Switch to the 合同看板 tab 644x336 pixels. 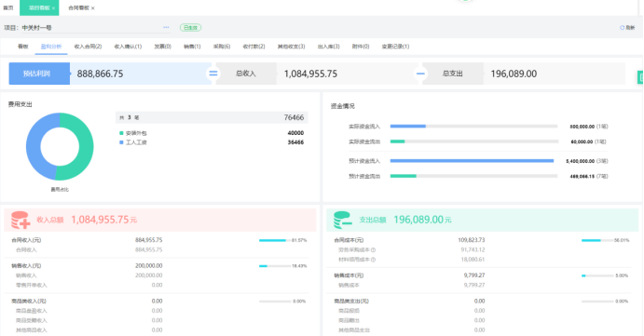pyautogui.click(x=79, y=7)
